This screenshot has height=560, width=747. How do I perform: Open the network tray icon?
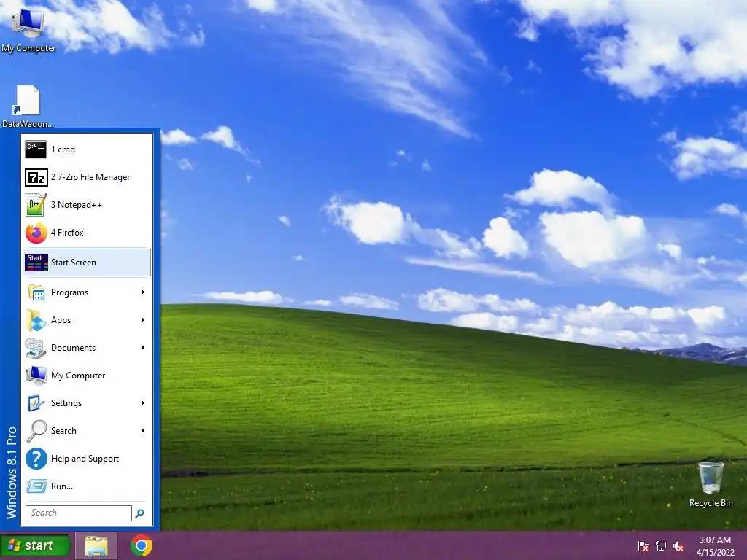[661, 546]
